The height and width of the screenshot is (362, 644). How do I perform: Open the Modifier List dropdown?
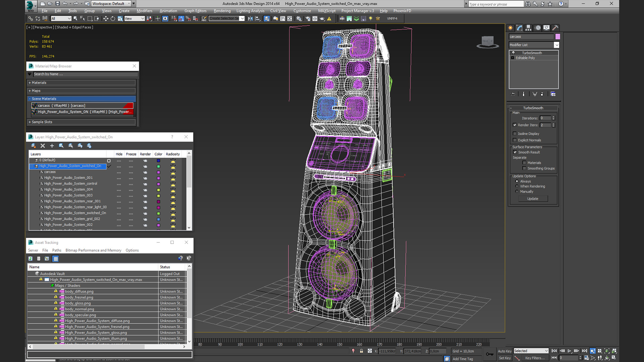tap(556, 45)
